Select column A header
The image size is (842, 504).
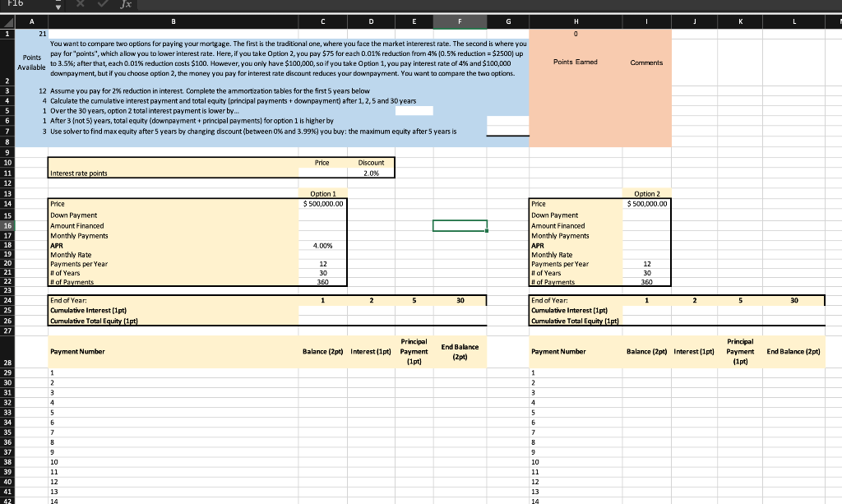[32, 22]
